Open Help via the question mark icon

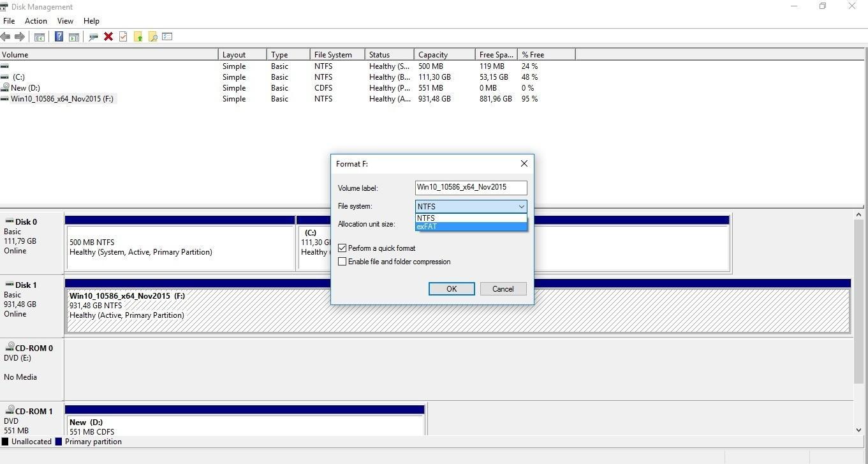coord(59,37)
